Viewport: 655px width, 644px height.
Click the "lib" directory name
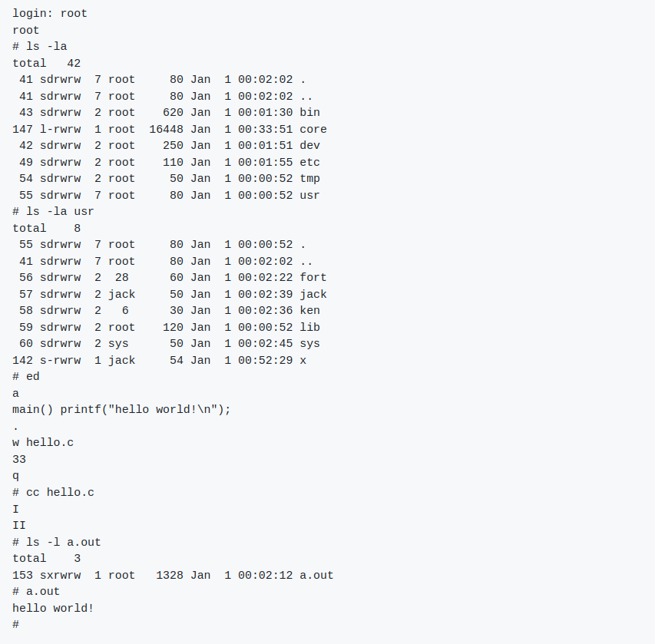coord(309,328)
